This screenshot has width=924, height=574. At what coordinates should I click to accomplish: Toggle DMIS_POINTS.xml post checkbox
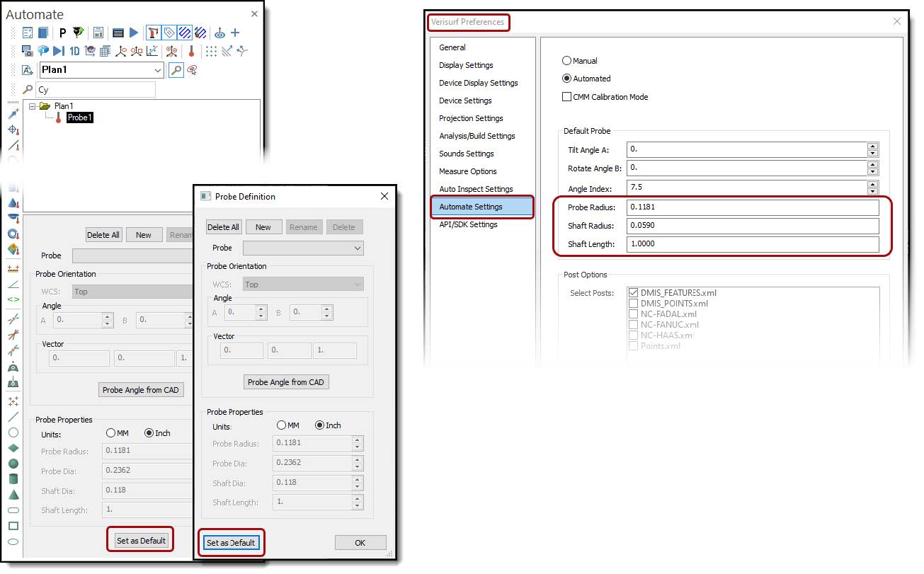[633, 303]
